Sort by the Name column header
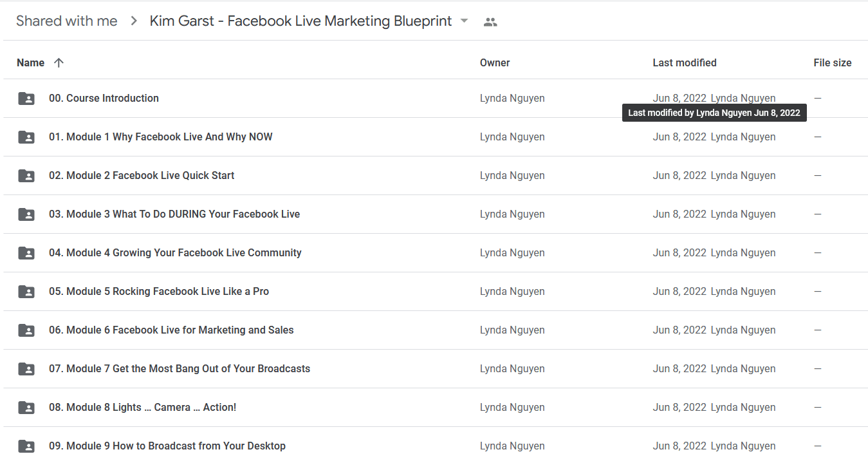The image size is (868, 463). tap(30, 62)
